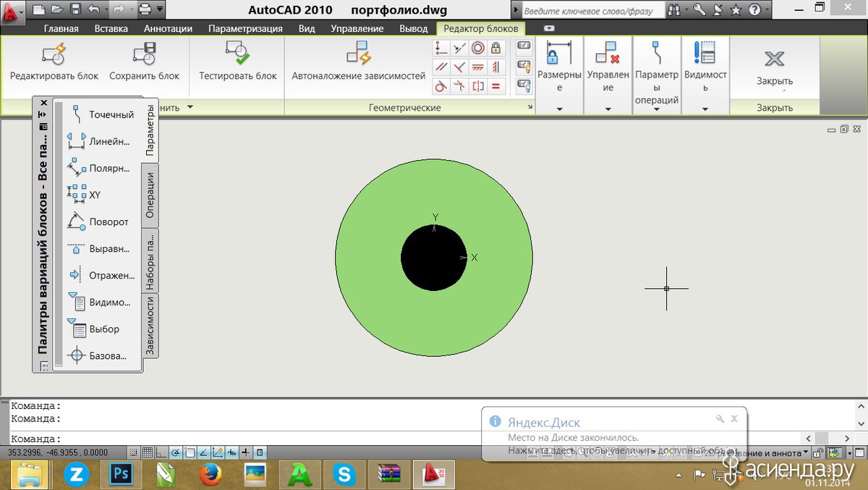Select the vertical constraint icon
This screenshot has height=490, width=868.
point(496,67)
